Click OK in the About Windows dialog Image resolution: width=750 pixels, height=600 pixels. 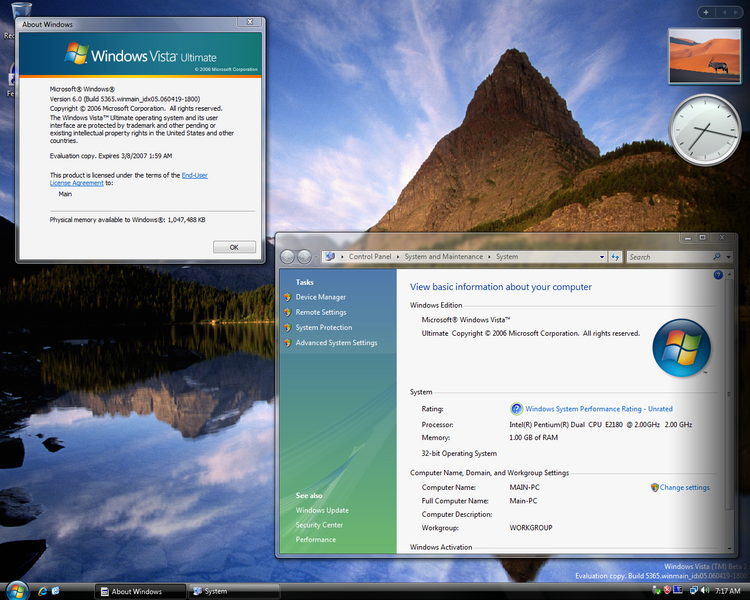click(234, 247)
